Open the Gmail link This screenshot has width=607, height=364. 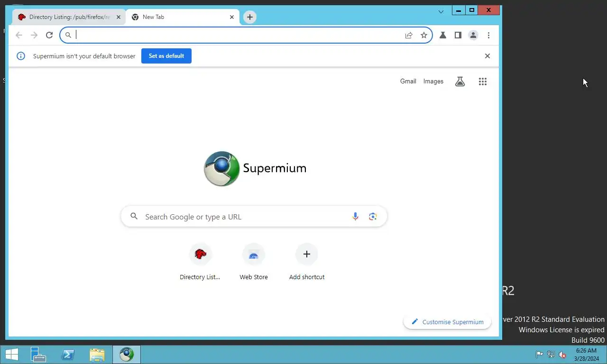(408, 82)
